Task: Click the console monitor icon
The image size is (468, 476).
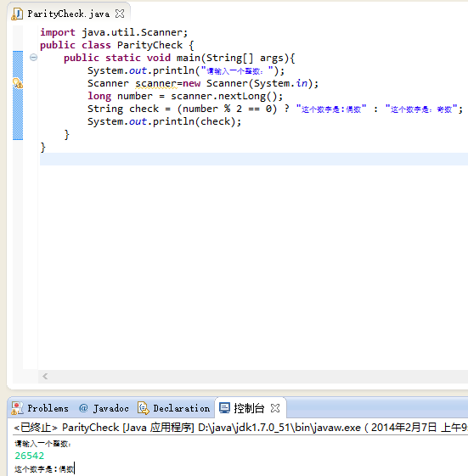Action: 224,408
